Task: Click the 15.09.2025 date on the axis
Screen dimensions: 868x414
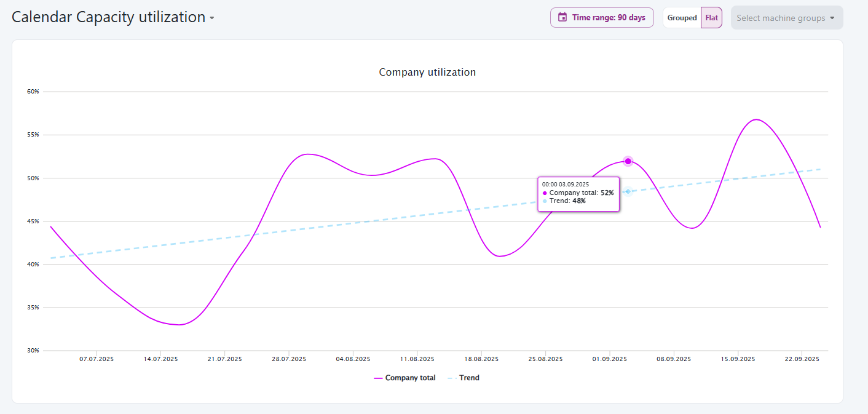Action: tap(738, 359)
